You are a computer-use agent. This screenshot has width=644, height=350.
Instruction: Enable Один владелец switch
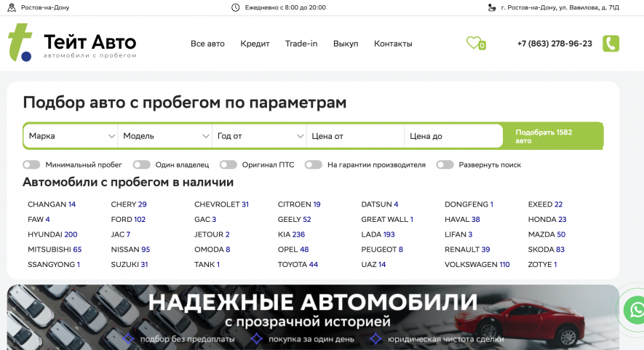pyautogui.click(x=141, y=164)
